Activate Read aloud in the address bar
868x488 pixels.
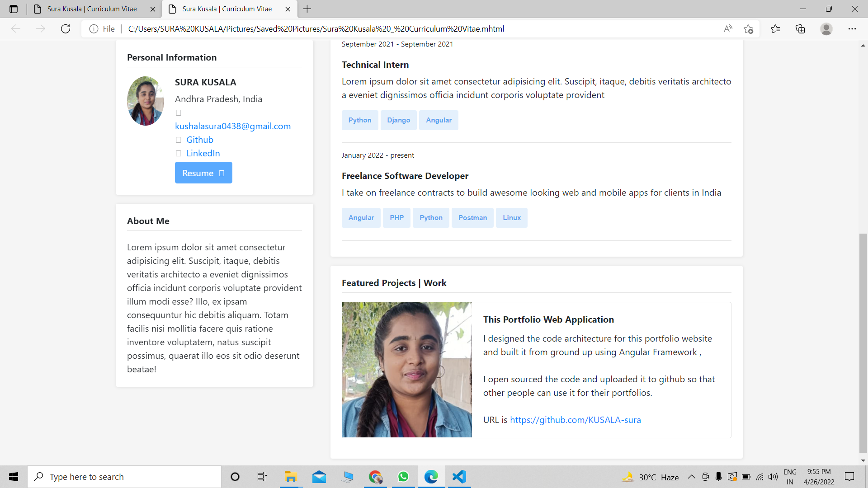point(728,28)
